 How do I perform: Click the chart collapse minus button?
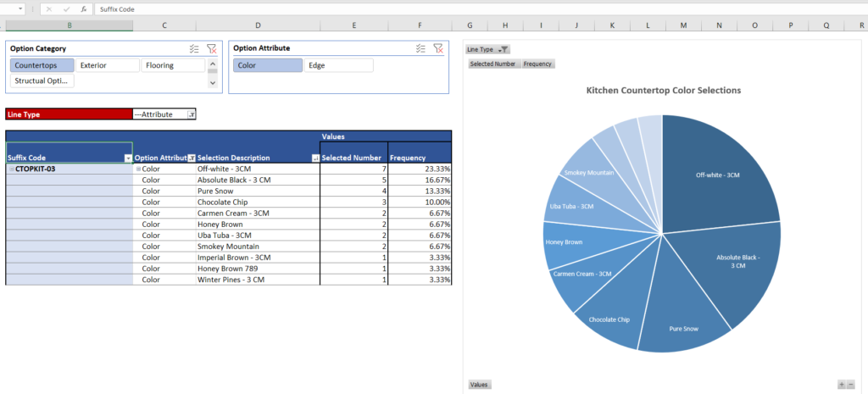850,385
